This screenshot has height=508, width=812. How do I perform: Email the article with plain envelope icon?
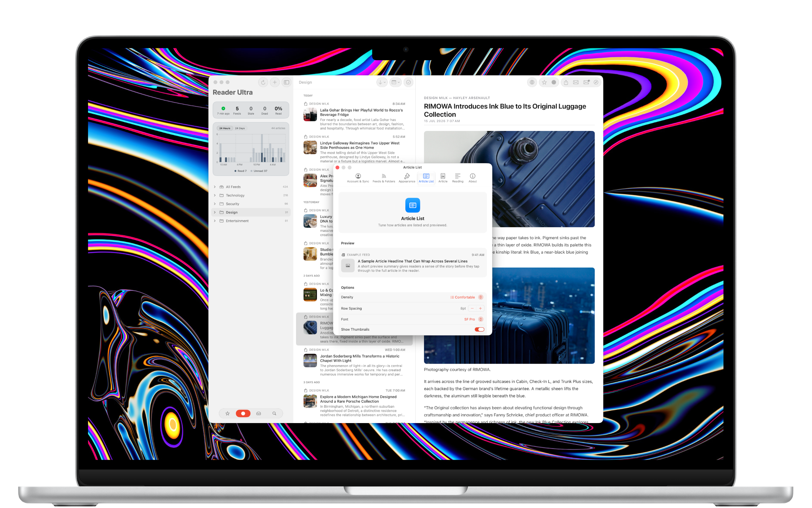[576, 82]
